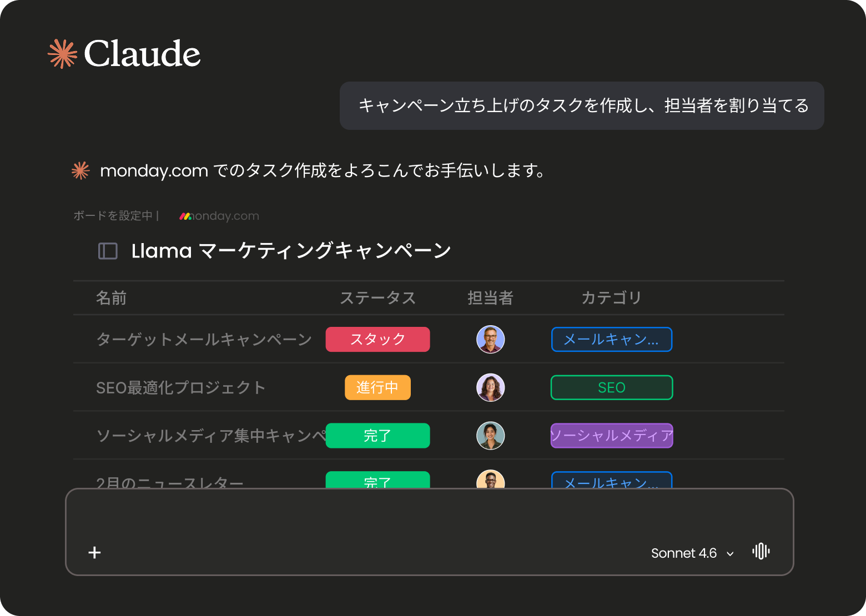The height and width of the screenshot is (616, 866).
Task: Select the メールキャン... category tag in 2月のニュースレター row
Action: click(x=612, y=480)
